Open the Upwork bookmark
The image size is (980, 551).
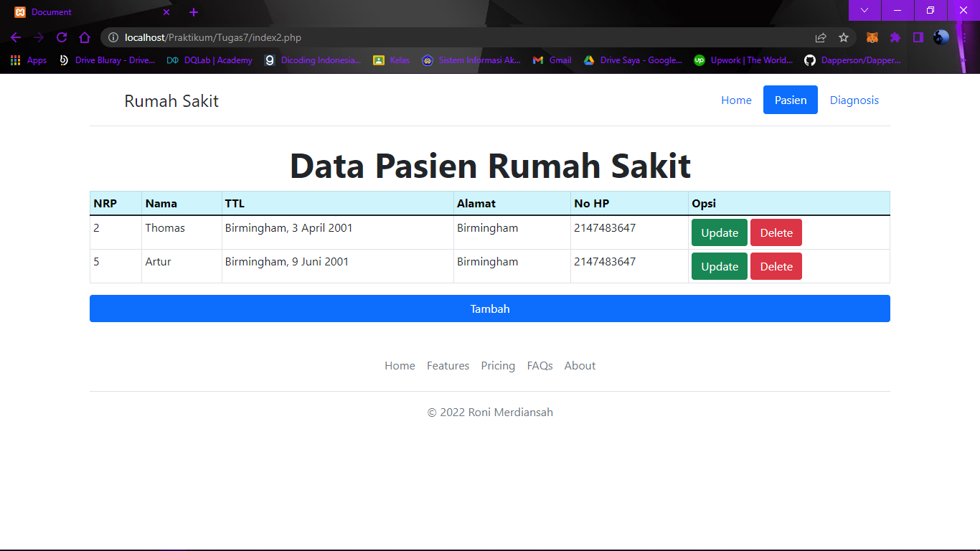(x=743, y=60)
